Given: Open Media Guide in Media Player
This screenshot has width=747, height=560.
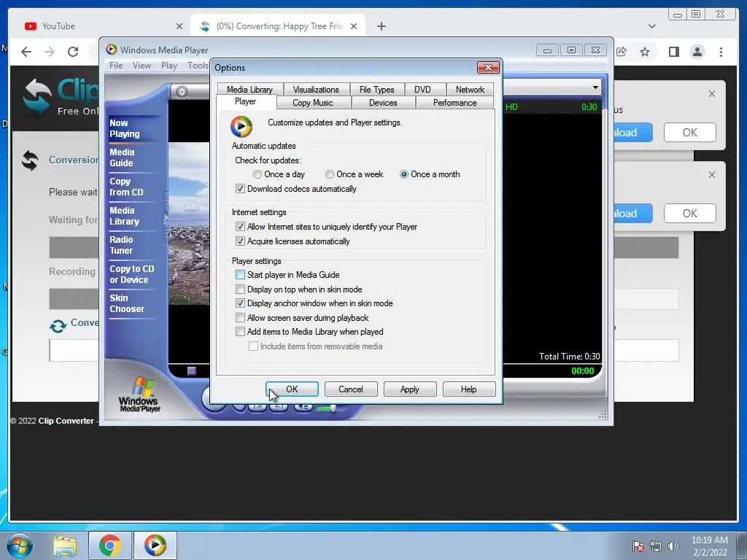Looking at the screenshot, I should coord(122,157).
